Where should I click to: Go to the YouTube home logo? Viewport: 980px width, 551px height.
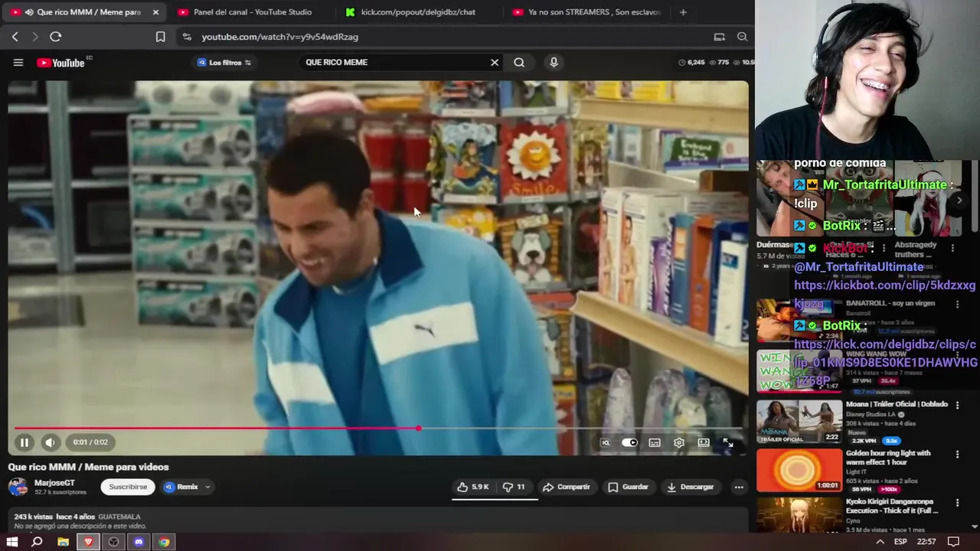pos(60,63)
